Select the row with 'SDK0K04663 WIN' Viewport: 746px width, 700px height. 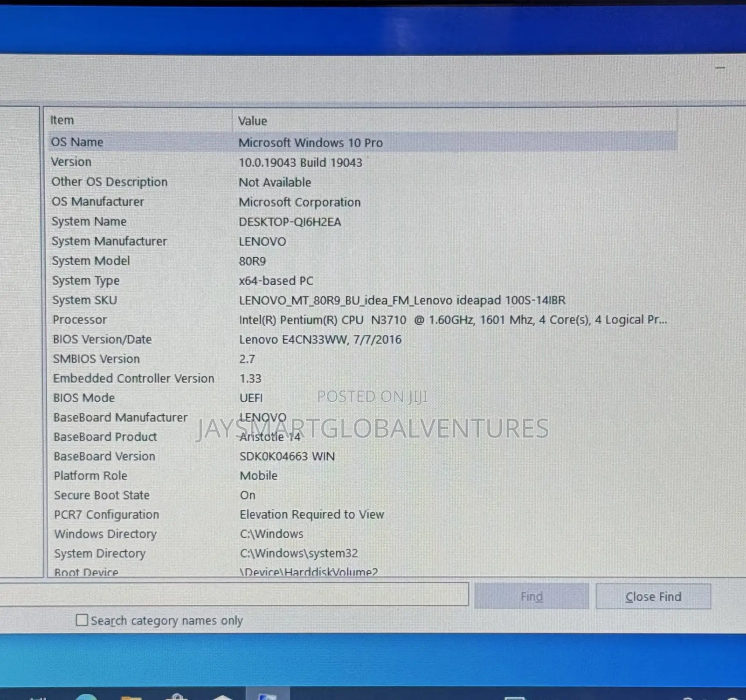(x=362, y=456)
